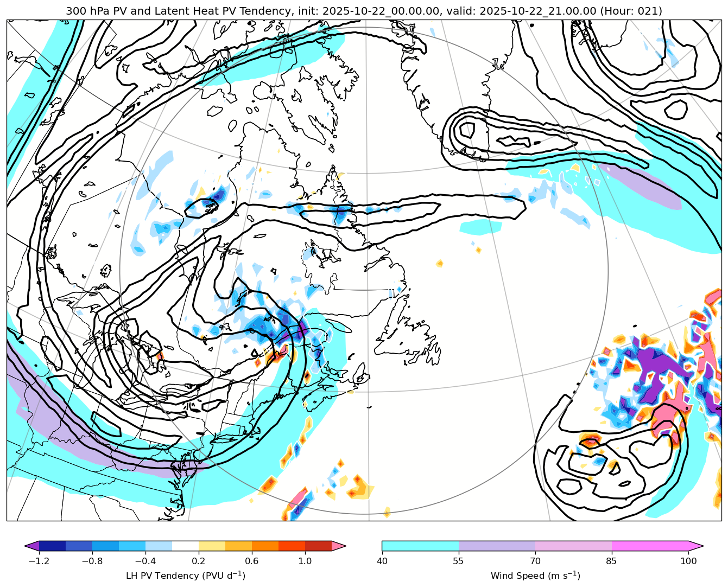Select the cyan 40–55 wind speed swatch
The width and height of the screenshot is (728, 588).
pos(420,546)
